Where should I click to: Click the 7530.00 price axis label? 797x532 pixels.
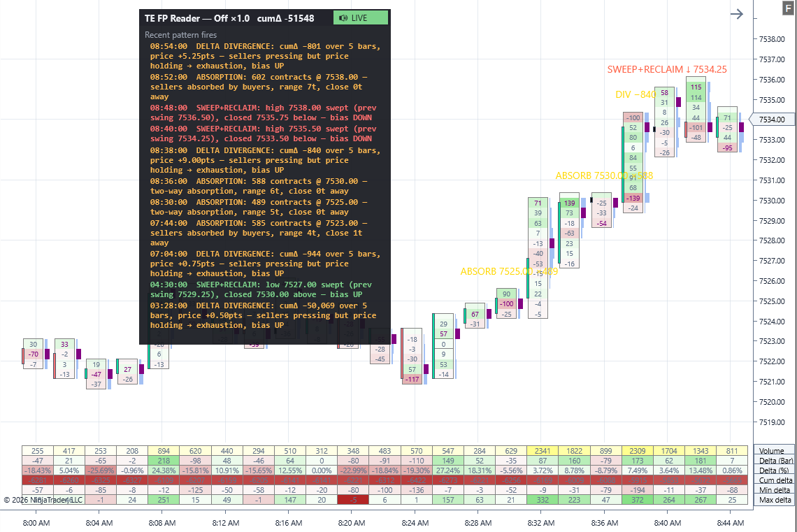[x=772, y=201]
